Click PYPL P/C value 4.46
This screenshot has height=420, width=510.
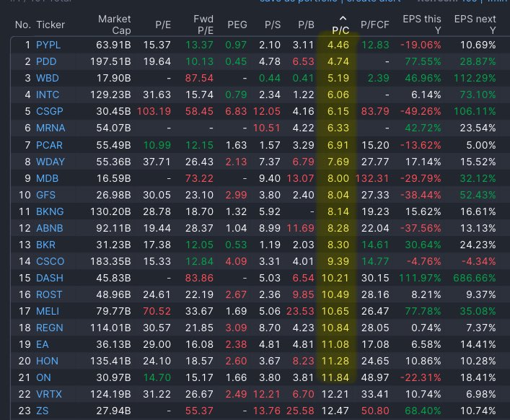tap(338, 45)
